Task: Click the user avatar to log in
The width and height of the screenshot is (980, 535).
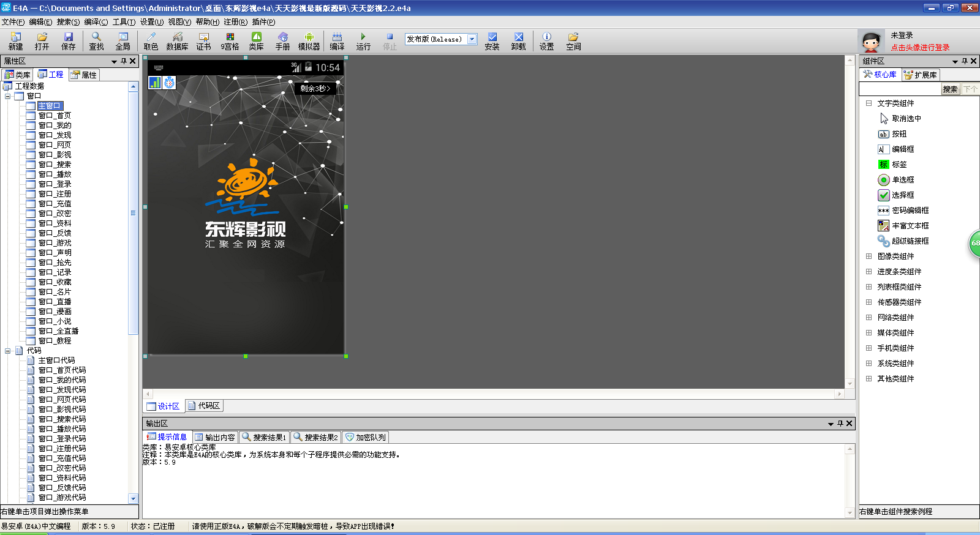Action: point(871,42)
